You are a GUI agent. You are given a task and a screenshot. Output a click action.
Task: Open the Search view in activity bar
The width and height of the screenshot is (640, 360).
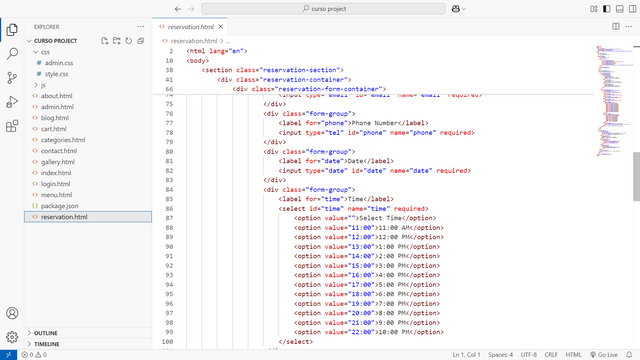point(12,53)
